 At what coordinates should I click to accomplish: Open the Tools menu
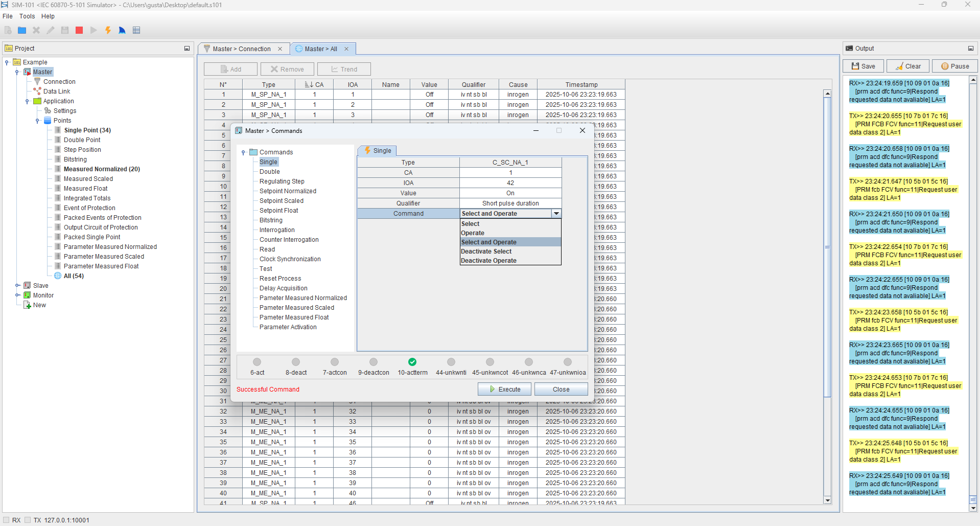[27, 16]
